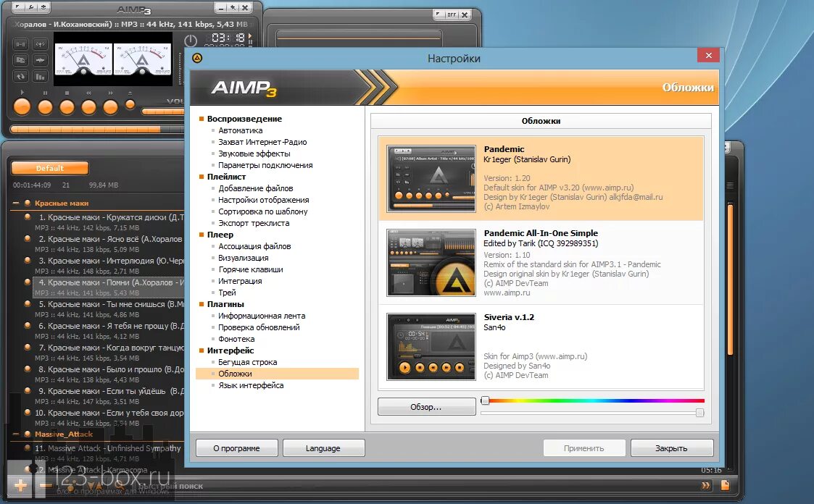This screenshot has height=504, width=814.
Task: Select the Плейлист settings section
Action: [x=226, y=176]
